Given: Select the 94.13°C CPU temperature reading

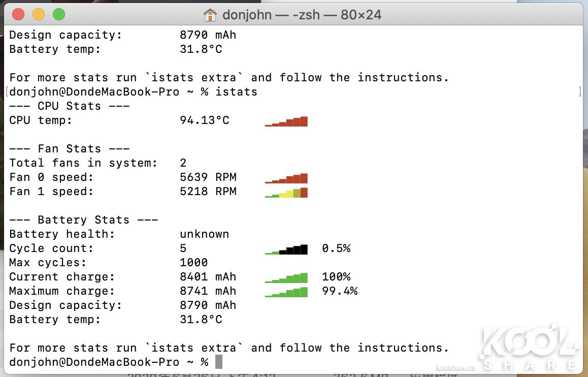Looking at the screenshot, I should pos(204,120).
